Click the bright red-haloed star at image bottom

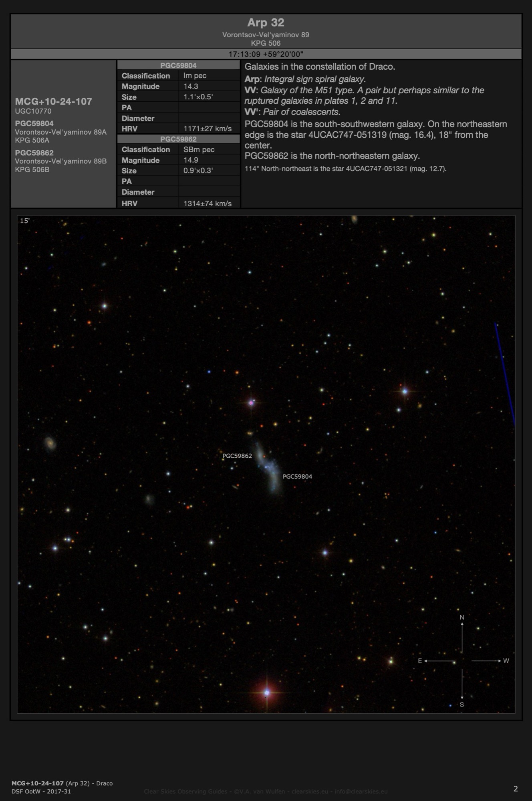267,692
